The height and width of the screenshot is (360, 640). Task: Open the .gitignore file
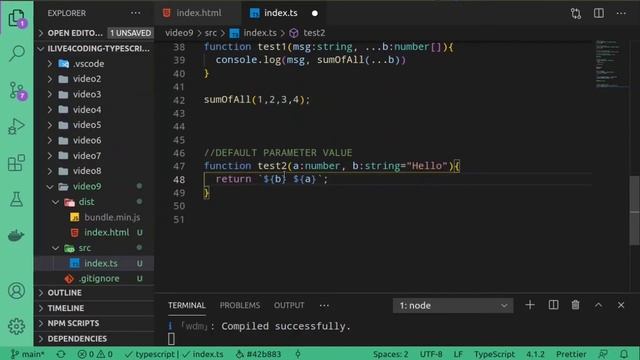tap(94, 279)
